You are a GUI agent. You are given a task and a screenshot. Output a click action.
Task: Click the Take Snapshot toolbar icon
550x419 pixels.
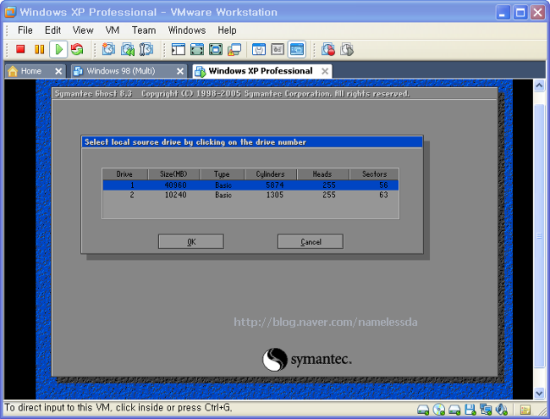coord(108,49)
